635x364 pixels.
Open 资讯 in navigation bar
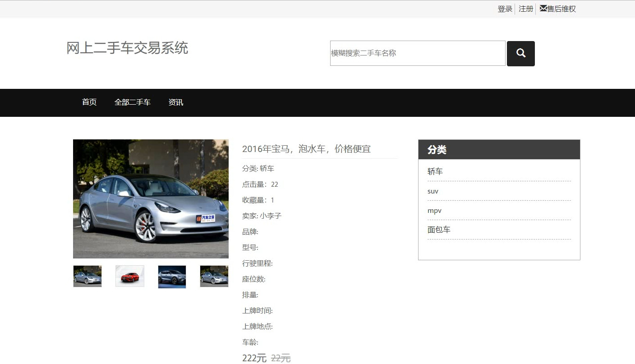176,102
